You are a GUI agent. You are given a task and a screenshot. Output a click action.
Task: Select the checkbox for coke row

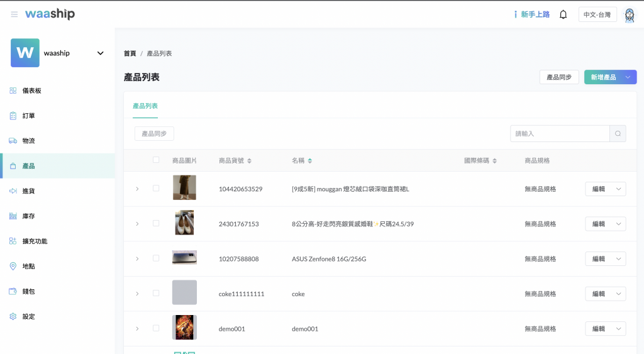[x=156, y=293]
